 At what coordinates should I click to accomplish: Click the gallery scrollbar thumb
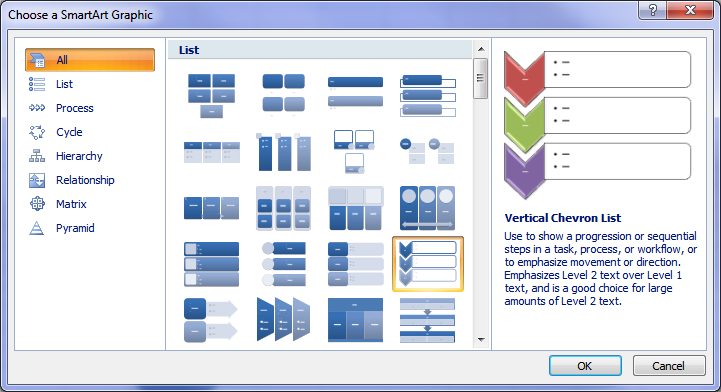481,78
